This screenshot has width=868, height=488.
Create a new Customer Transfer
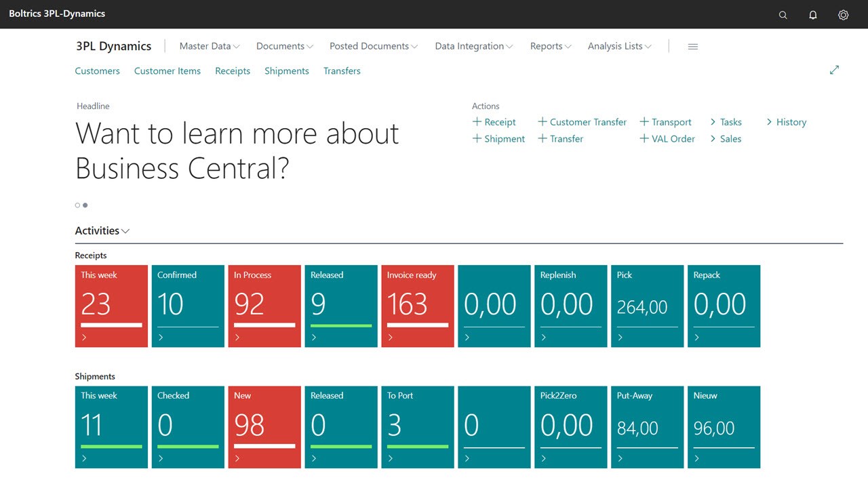pos(582,122)
